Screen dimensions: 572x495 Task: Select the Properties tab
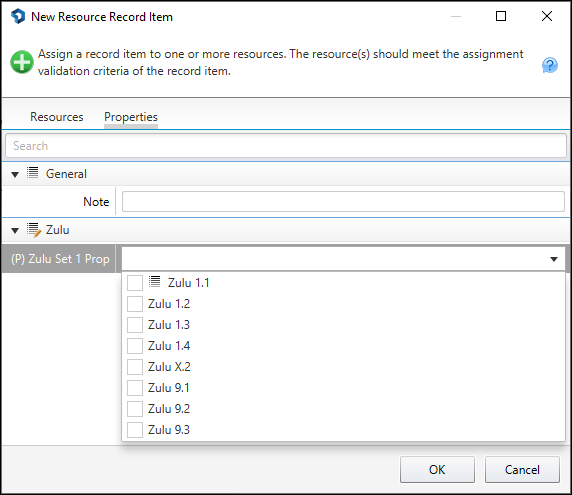pos(131,117)
